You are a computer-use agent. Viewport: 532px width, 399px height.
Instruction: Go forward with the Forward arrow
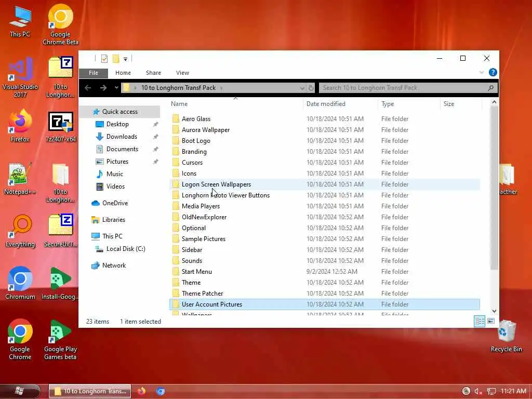click(x=103, y=87)
